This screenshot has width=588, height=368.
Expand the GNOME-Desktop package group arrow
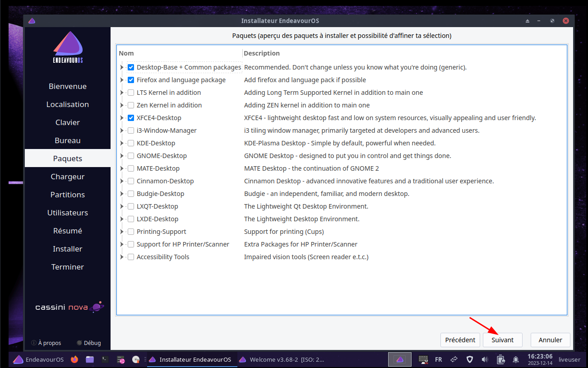click(x=122, y=156)
